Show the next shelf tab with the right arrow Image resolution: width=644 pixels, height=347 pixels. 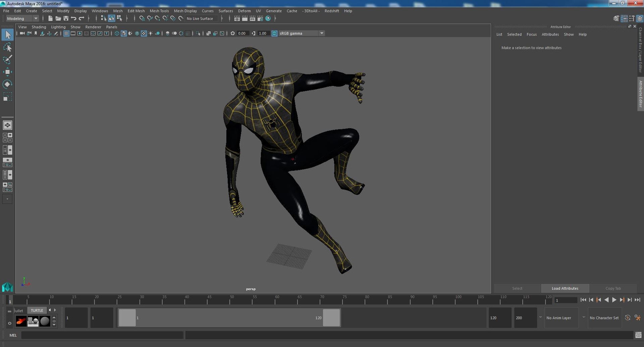point(55,310)
